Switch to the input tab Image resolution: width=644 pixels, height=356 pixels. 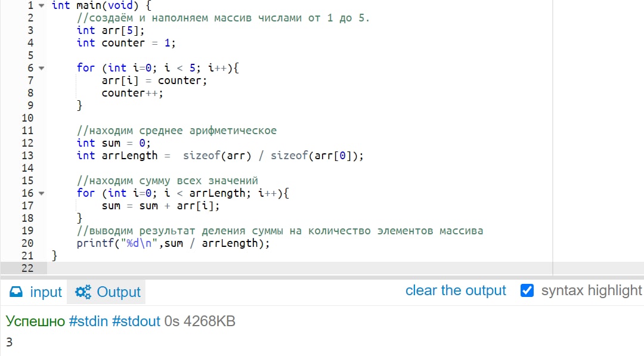(35, 292)
